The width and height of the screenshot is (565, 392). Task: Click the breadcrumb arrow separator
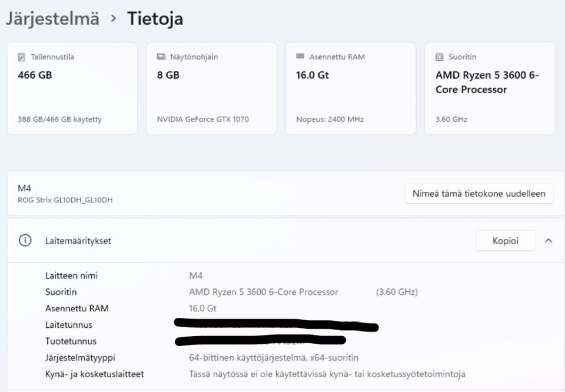pos(113,19)
